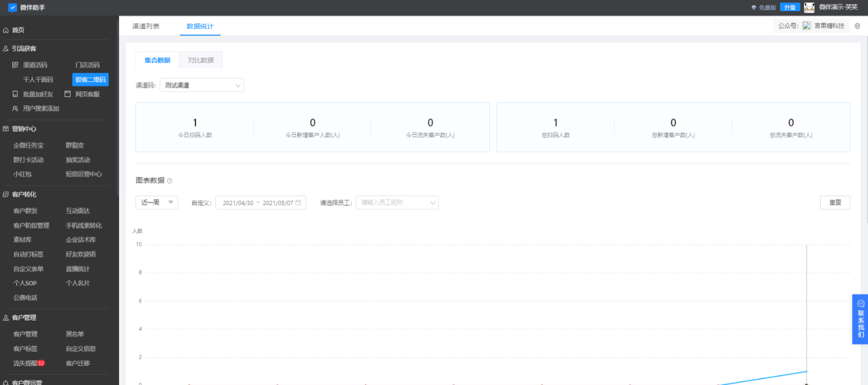Click the QR grid icon beside 渠道活码
The height and width of the screenshot is (385, 868).
[x=16, y=65]
